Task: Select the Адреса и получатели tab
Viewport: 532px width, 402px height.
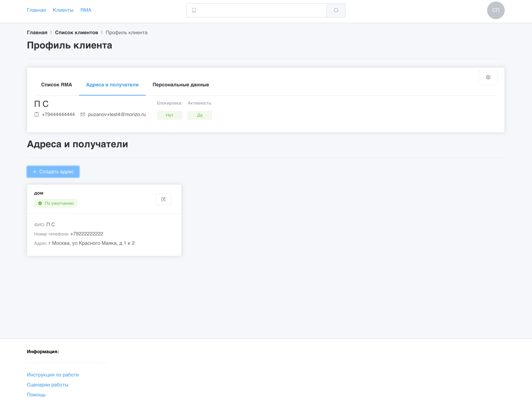Action: tap(112, 85)
